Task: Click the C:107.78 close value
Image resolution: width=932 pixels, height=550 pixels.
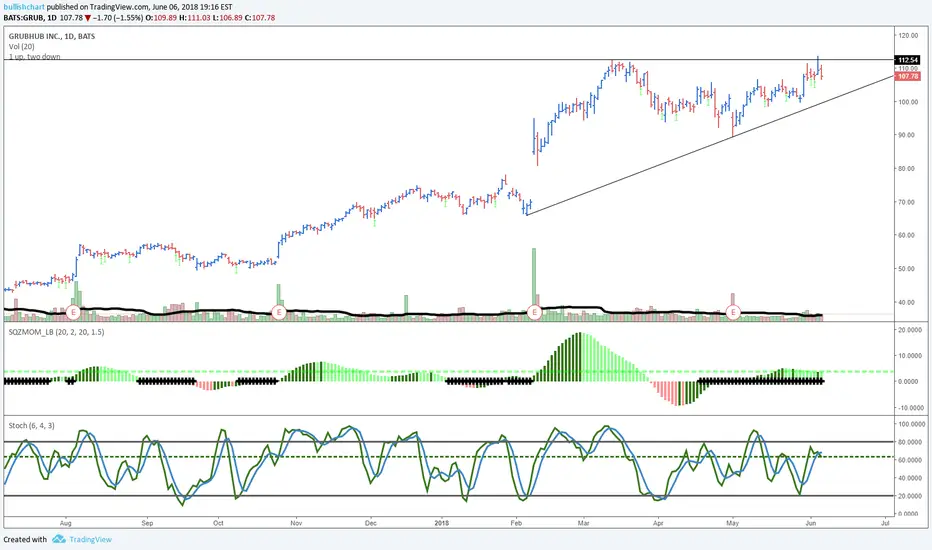Action: (x=260, y=18)
